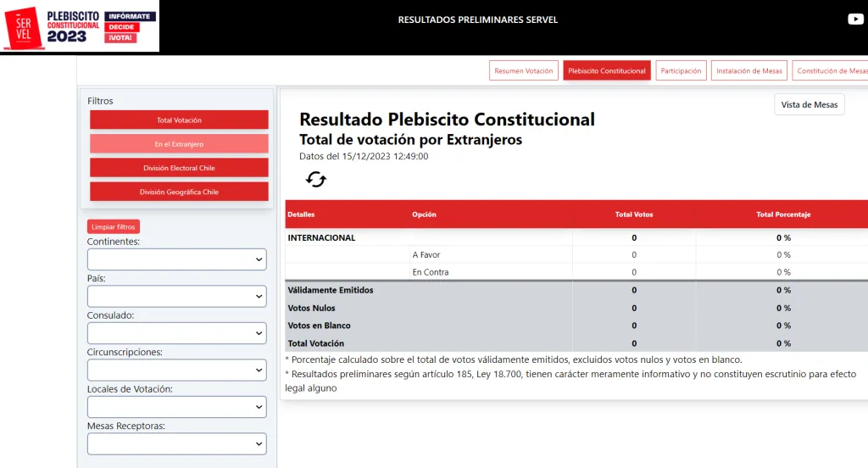Go to the Participación tab
868x468 pixels.
(x=681, y=71)
